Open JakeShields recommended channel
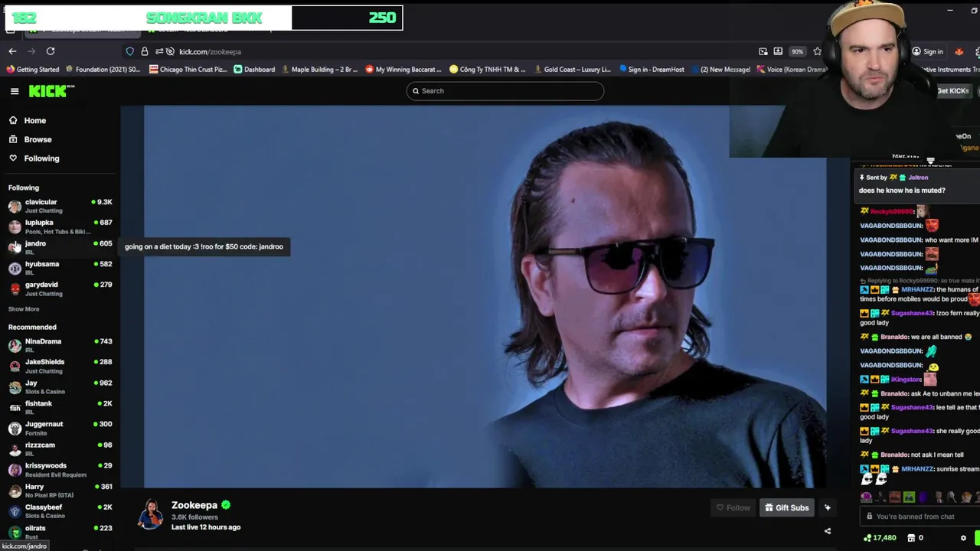Image resolution: width=980 pixels, height=551 pixels. click(x=60, y=366)
